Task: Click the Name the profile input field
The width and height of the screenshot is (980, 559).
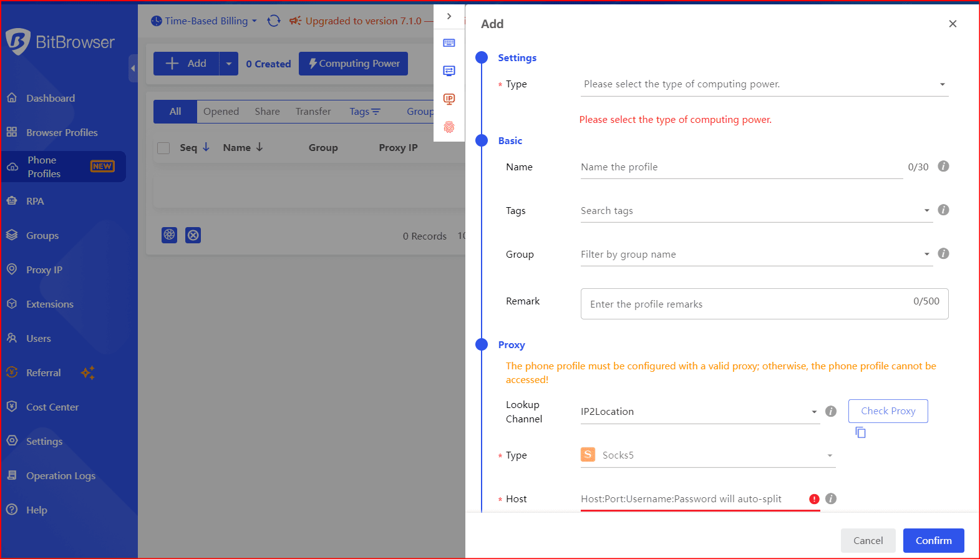Action: click(x=741, y=167)
